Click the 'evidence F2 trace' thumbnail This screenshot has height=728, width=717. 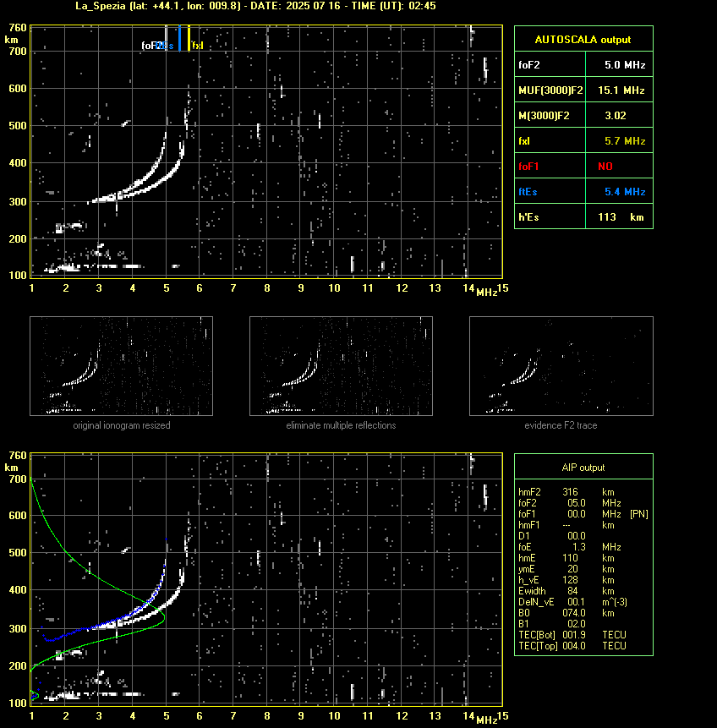[561, 366]
